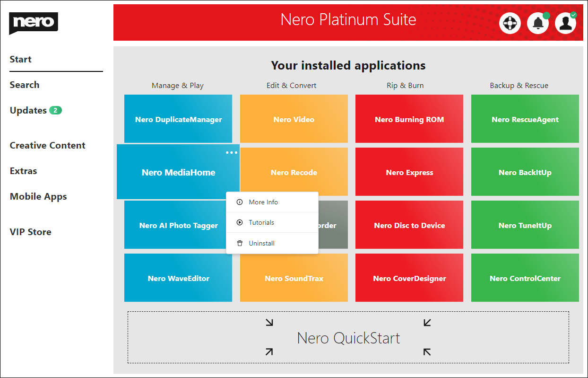The image size is (588, 378).
Task: Click the top-left QuickStart arrow
Action: (269, 322)
